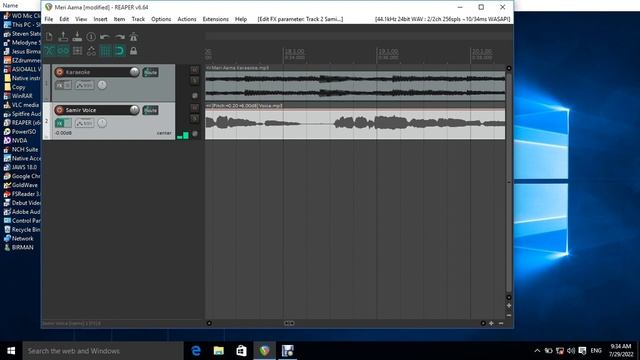Bypass FX on the Samir Voice track
The width and height of the screenshot is (640, 360).
coord(68,123)
